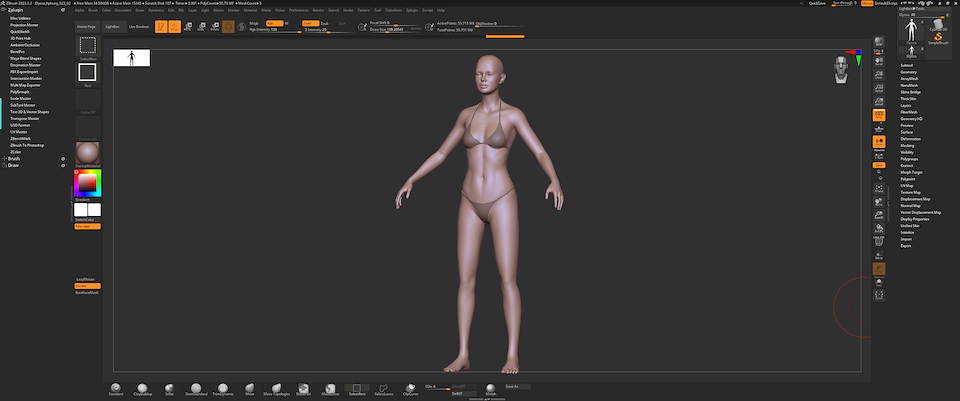
Task: Select the ClayBuildup brush in the bottom shelf
Action: tap(141, 388)
